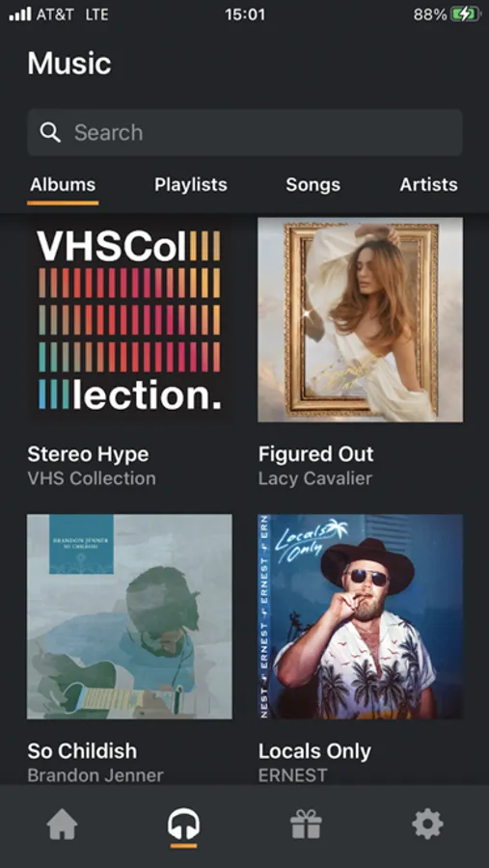
Task: Tap the magnifying glass search icon
Action: point(50,132)
